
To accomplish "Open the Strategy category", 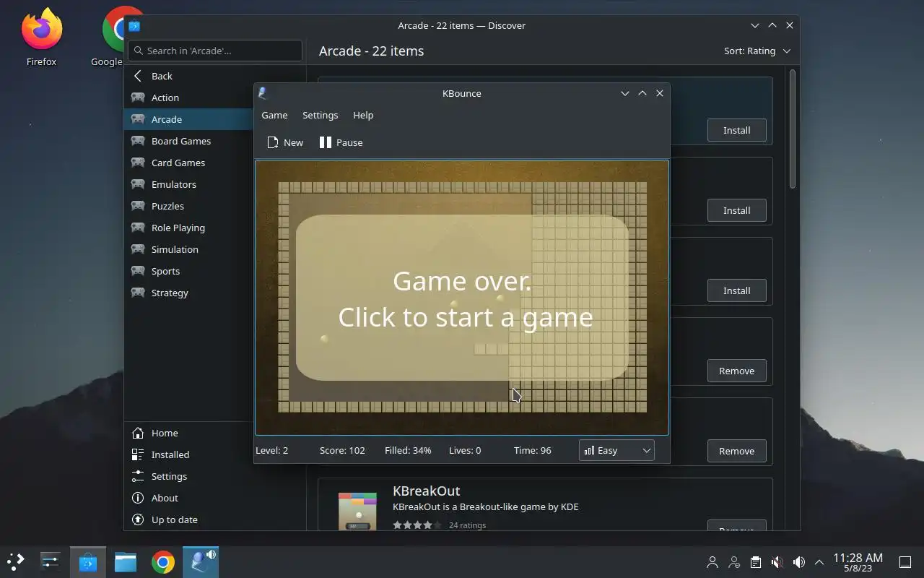I will click(x=189, y=293).
